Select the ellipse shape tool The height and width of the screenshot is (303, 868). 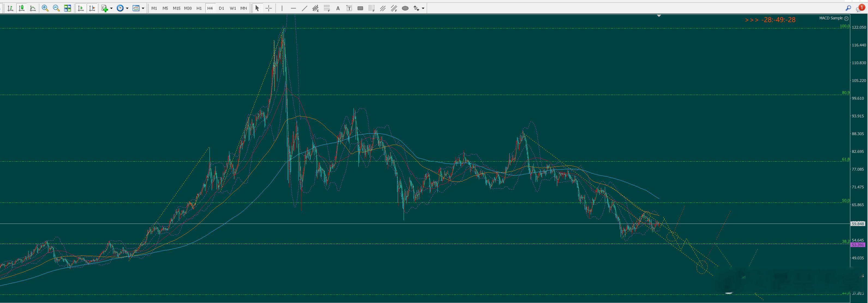[405, 8]
